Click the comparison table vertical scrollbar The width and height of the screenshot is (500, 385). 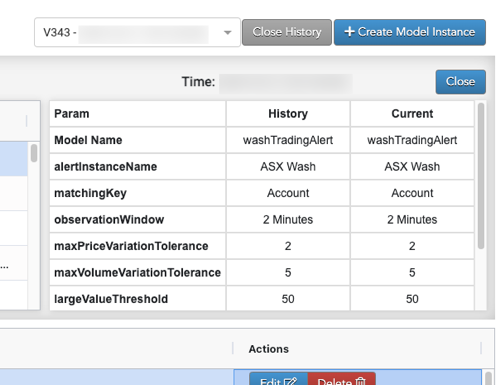pyautogui.click(x=481, y=176)
